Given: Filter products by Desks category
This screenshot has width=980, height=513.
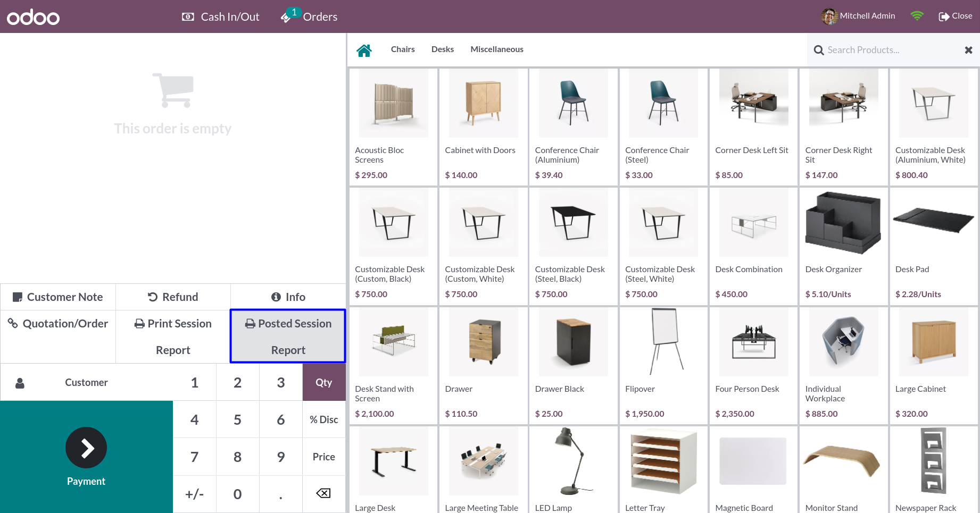Looking at the screenshot, I should [x=443, y=49].
